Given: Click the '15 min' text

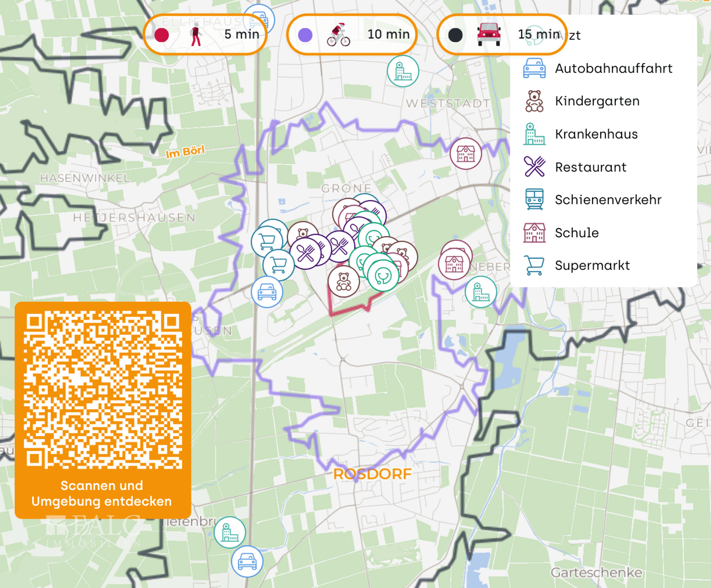Looking at the screenshot, I should point(539,34).
